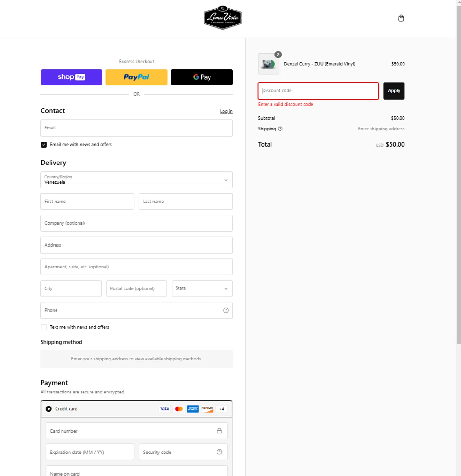Open the Shipping help question icon
This screenshot has height=476, width=461.
(280, 129)
